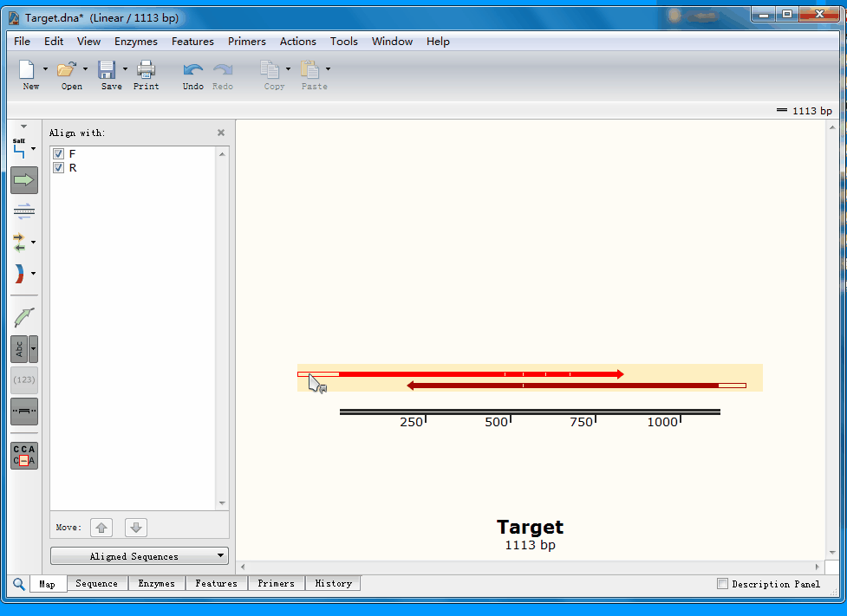Image resolution: width=847 pixels, height=616 pixels.
Task: Uncheck the R aligned sequence checkbox
Action: [59, 167]
